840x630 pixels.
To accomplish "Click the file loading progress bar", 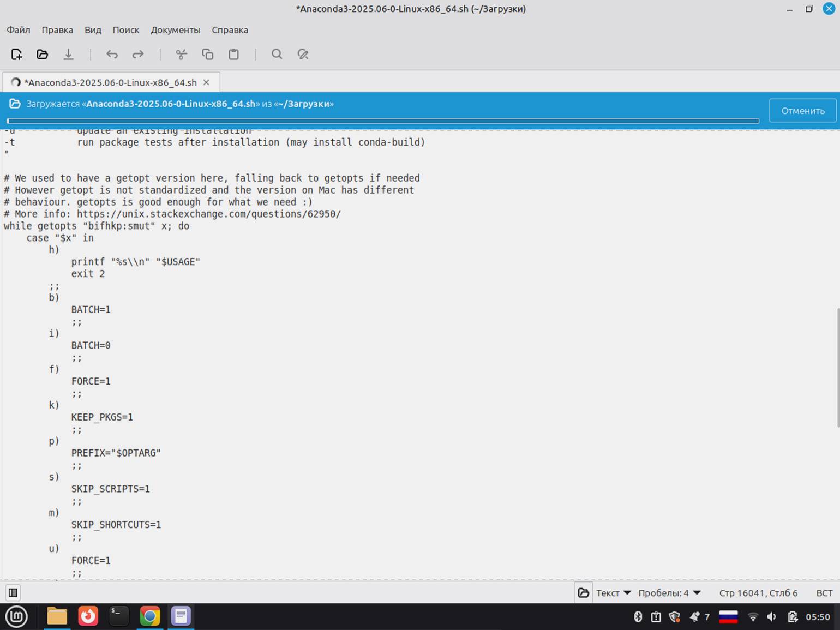I will click(383, 121).
